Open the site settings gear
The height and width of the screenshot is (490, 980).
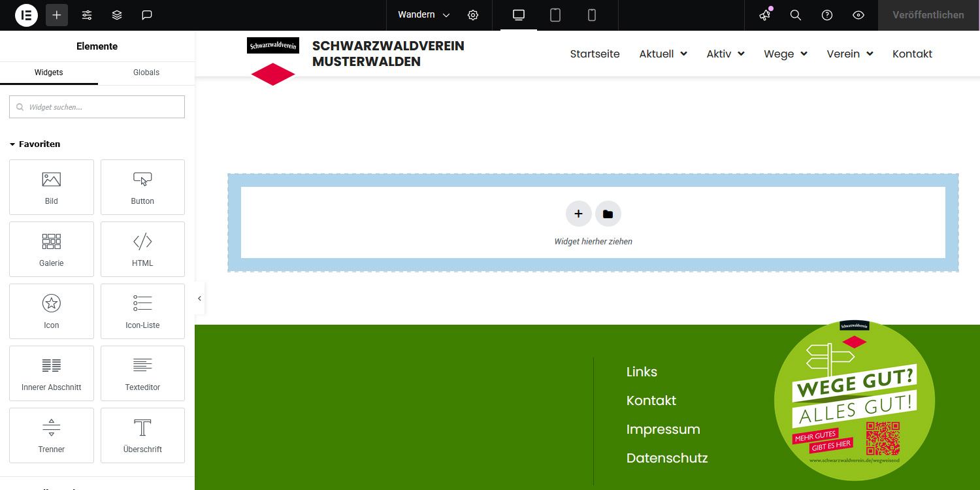point(473,14)
